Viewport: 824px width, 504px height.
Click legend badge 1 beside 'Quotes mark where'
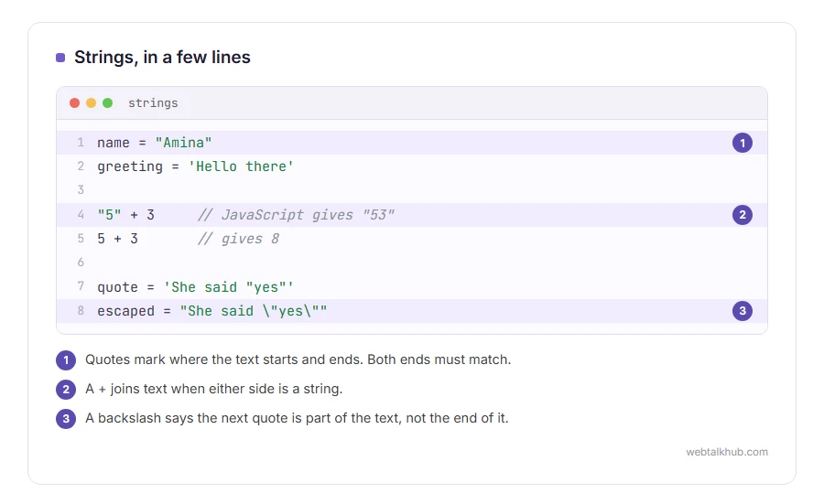[x=66, y=360]
